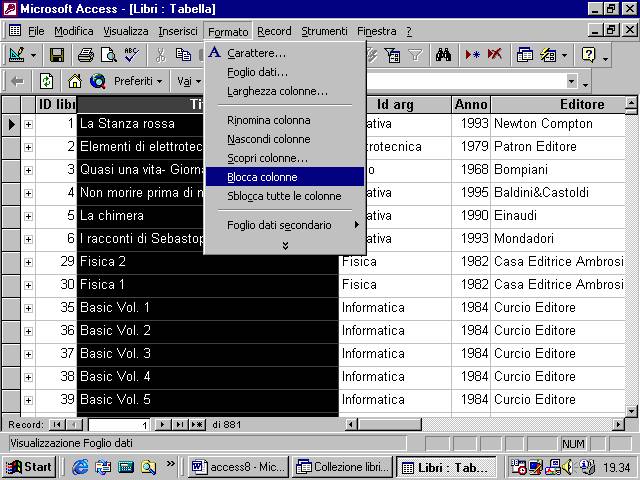This screenshot has height=480, width=640.
Task: Click the Office Assistant help icon
Action: pyautogui.click(x=588, y=55)
